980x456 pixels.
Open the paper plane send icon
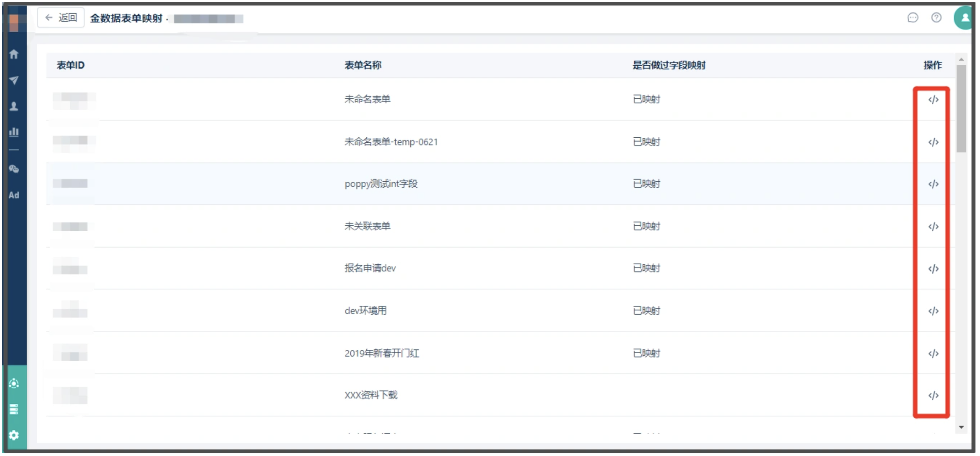tap(14, 80)
